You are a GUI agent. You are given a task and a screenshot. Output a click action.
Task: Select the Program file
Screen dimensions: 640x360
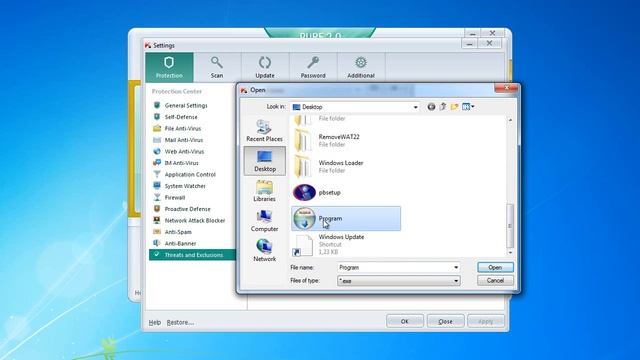coord(346,218)
